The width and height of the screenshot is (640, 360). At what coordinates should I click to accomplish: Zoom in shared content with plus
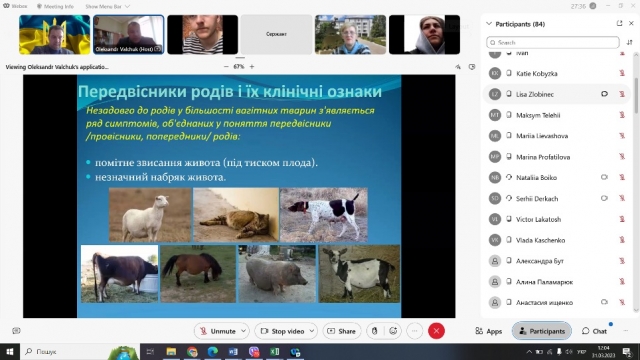coord(252,67)
